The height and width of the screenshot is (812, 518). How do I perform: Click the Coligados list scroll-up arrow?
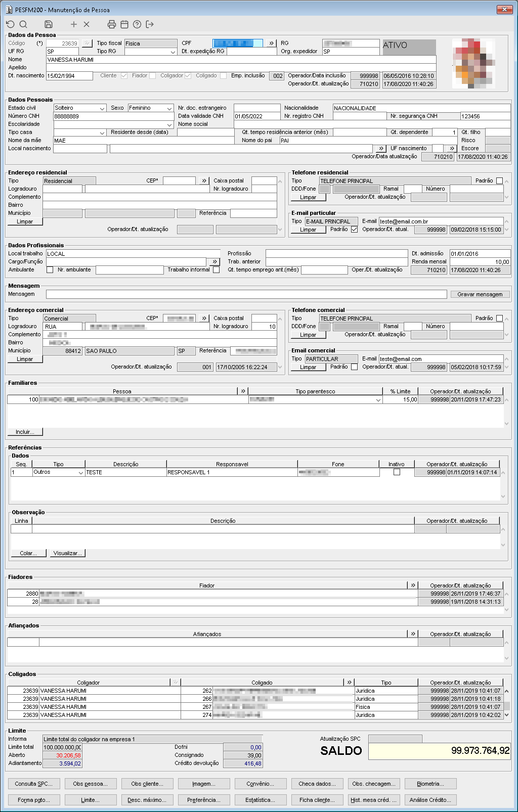pyautogui.click(x=506, y=691)
